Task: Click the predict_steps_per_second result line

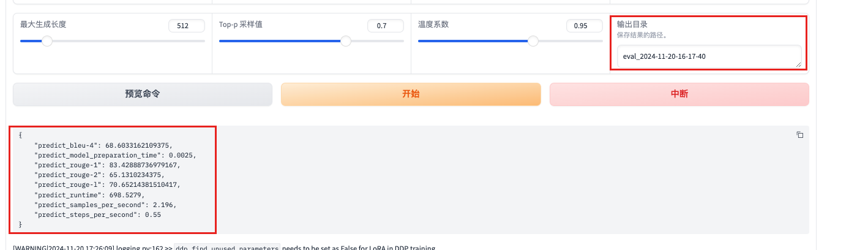Action: click(x=97, y=214)
